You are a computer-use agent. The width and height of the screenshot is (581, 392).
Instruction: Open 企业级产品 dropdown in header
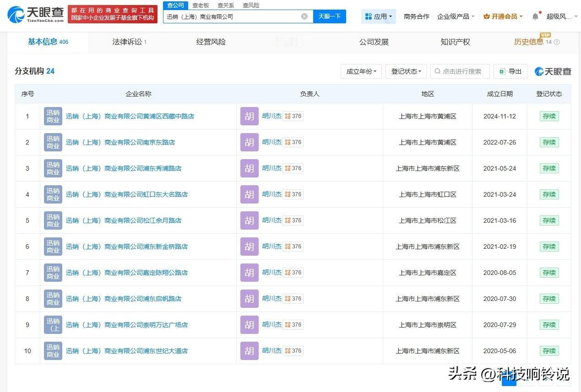click(x=455, y=16)
